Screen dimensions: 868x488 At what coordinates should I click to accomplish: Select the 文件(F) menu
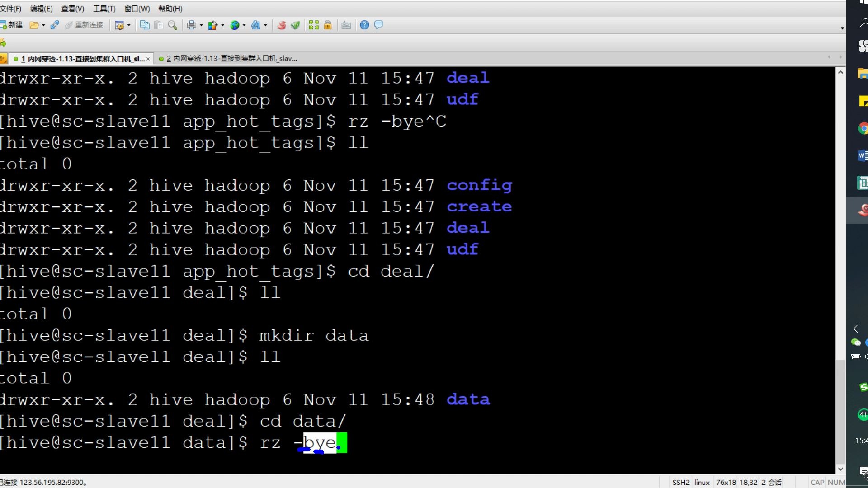(x=10, y=8)
